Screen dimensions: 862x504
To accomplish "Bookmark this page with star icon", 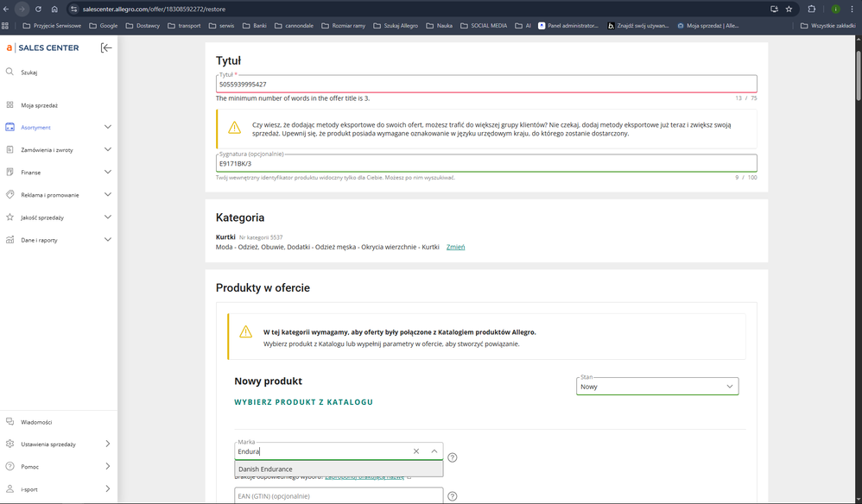I will [789, 9].
